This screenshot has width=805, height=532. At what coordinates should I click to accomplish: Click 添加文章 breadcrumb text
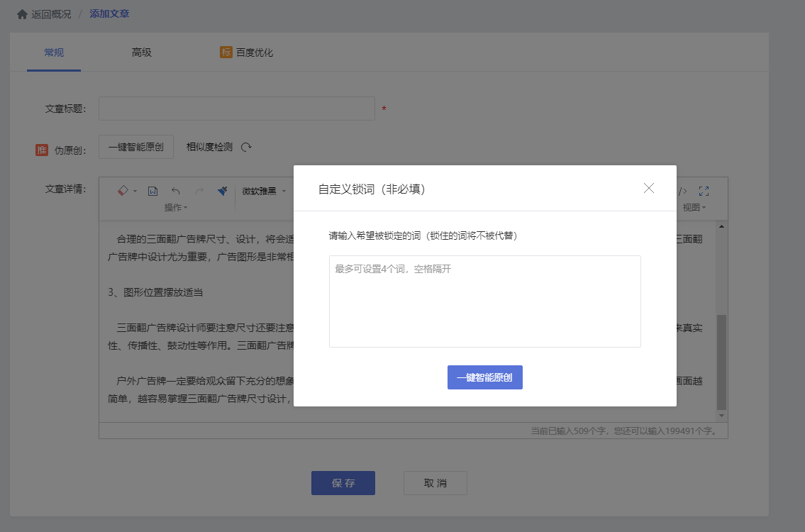click(109, 14)
